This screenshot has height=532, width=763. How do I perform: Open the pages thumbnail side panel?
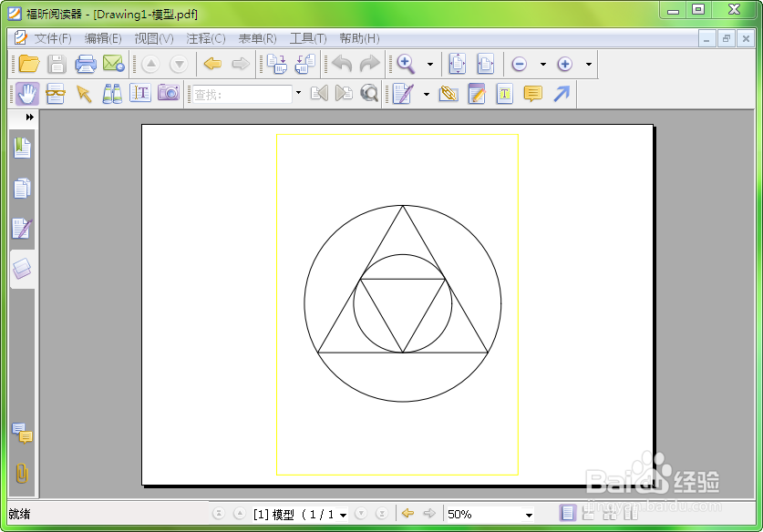point(22,189)
